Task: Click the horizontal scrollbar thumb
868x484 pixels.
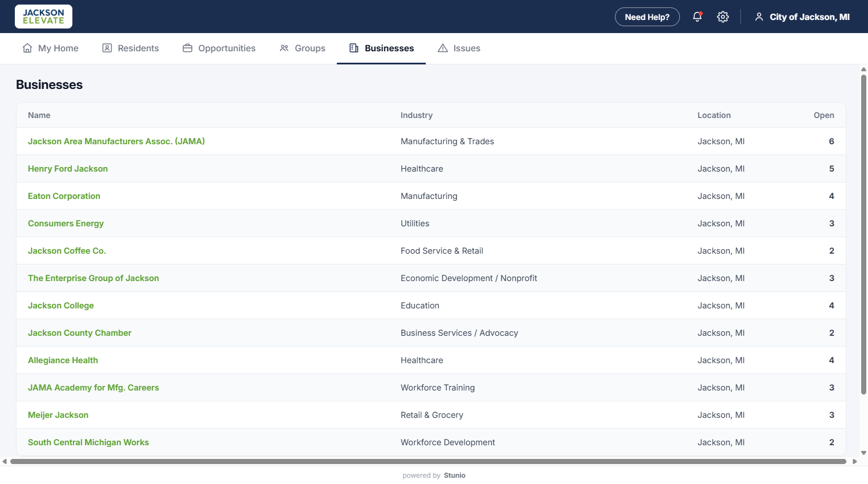Action: [x=428, y=461]
